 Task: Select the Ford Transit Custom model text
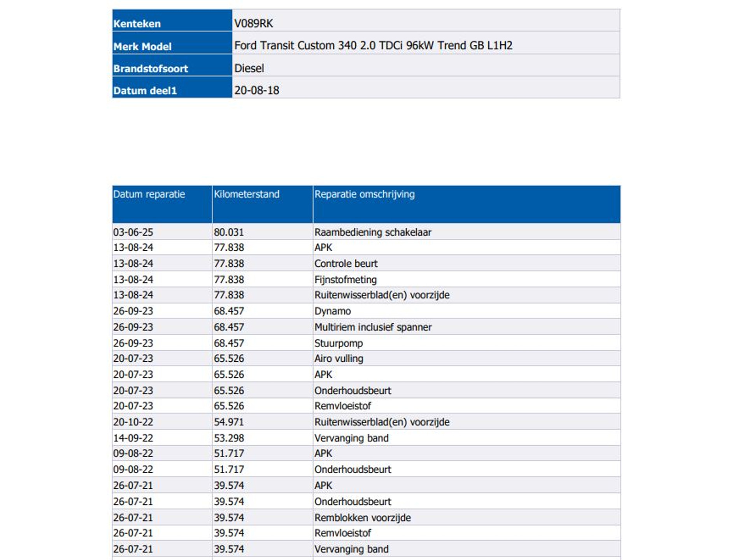[x=373, y=45]
